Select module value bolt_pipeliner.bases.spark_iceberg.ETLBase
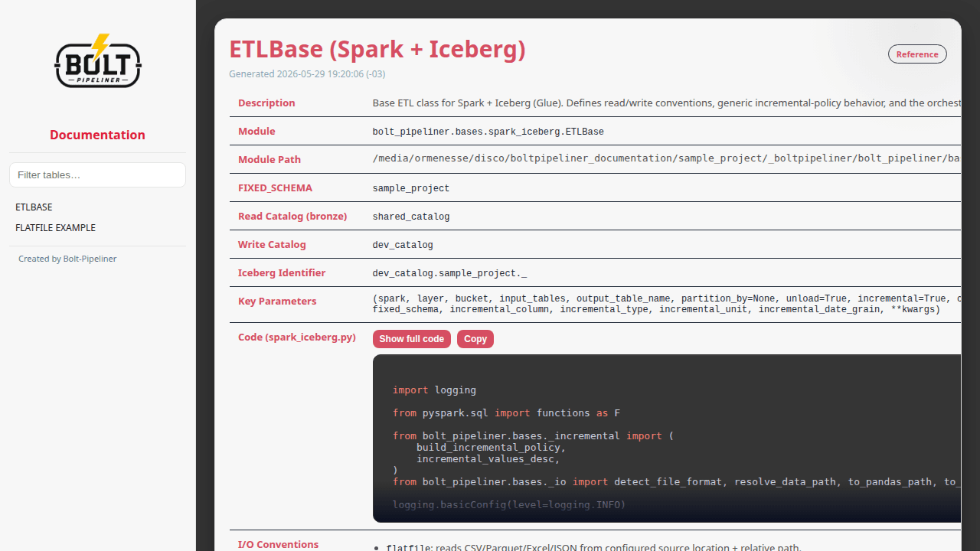980x551 pixels. (488, 132)
